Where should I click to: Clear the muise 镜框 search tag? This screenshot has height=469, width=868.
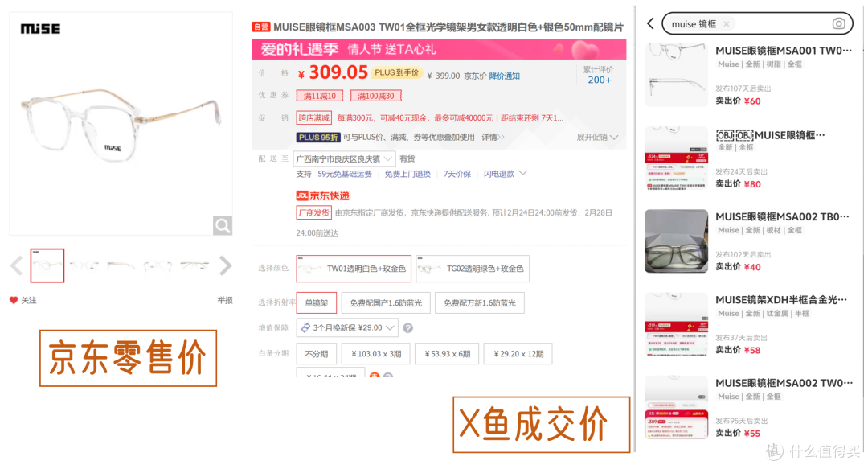(x=727, y=24)
